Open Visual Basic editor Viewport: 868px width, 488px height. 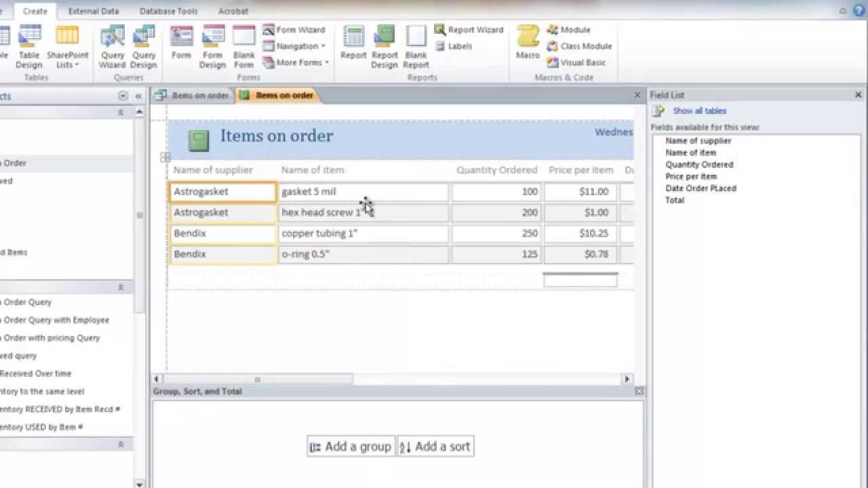point(576,62)
